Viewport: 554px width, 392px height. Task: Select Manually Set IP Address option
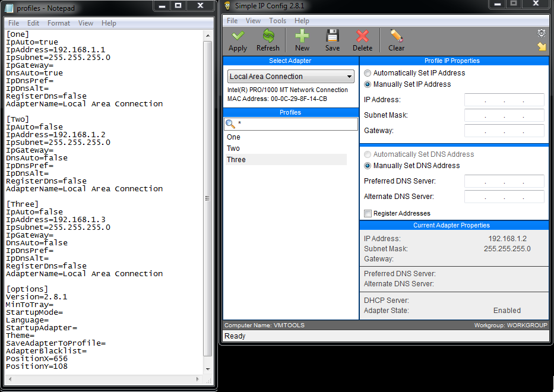coord(367,83)
